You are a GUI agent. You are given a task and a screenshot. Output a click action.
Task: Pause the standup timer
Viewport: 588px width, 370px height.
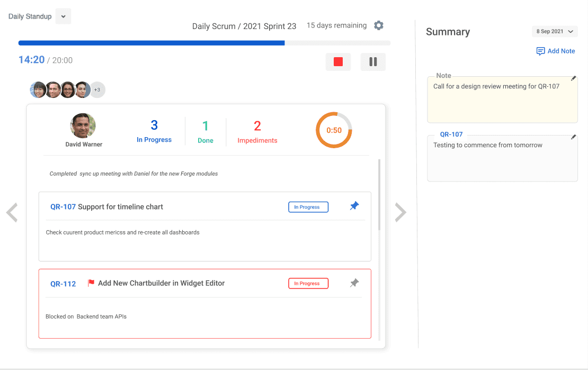tap(373, 62)
